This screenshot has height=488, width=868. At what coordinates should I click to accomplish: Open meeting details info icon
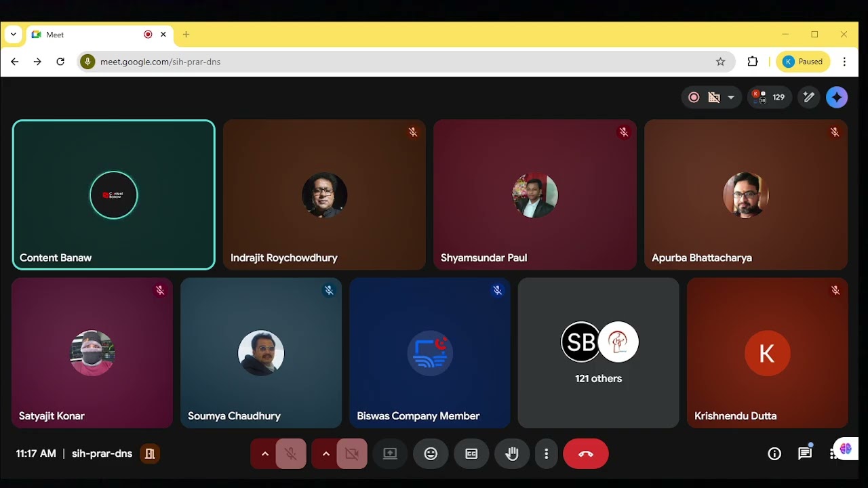click(774, 454)
